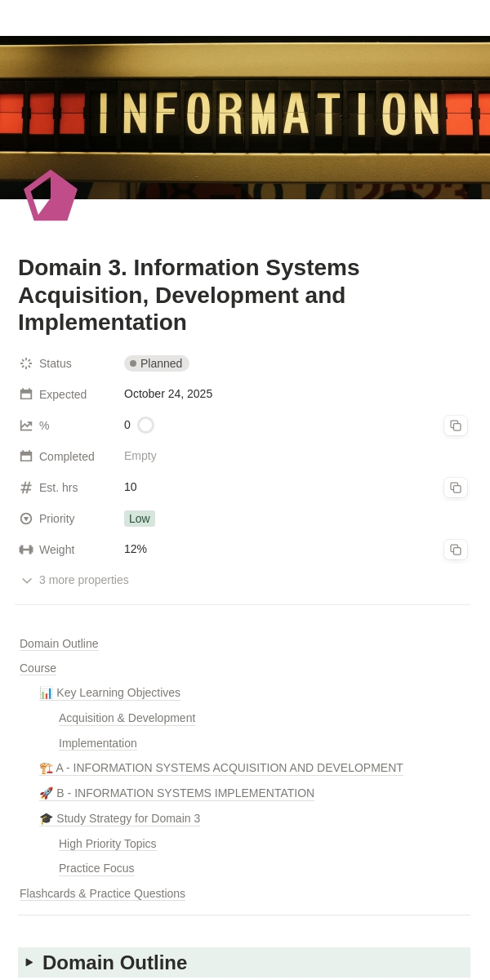Edit the Weight value 12%
490x980 pixels.
136,549
